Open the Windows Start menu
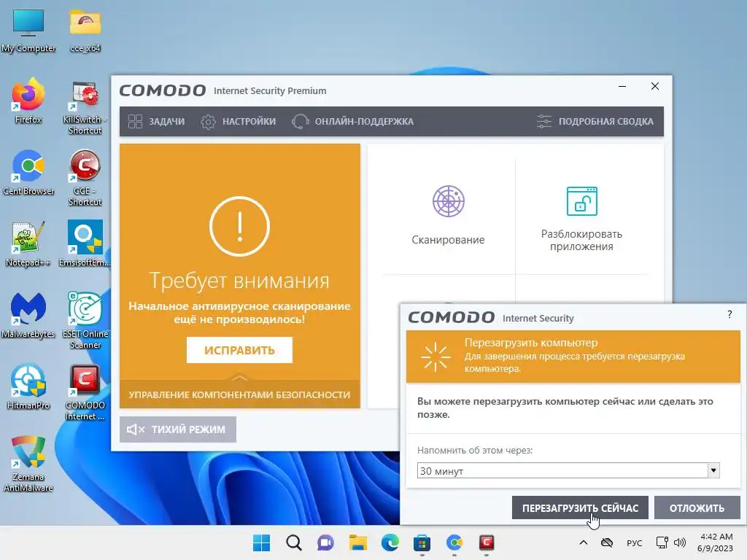Screen dimensions: 747x560 262,542
